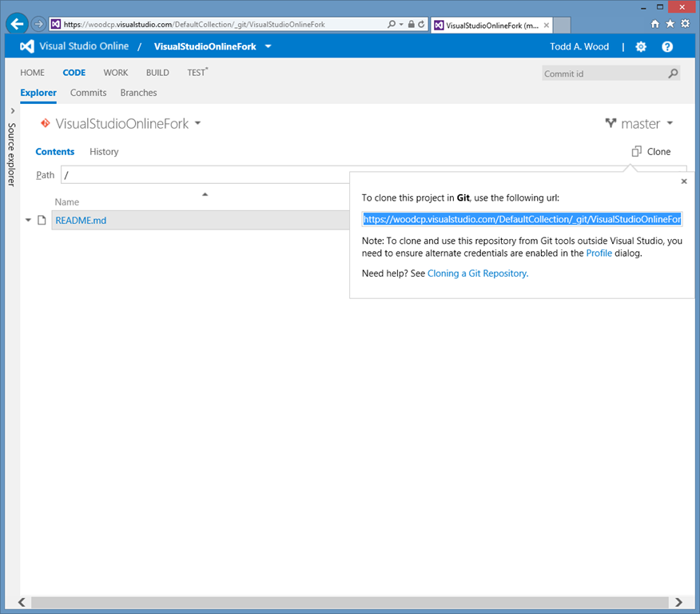Viewport: 700px width, 614px height.
Task: Switch to the Commits tab
Action: point(89,93)
